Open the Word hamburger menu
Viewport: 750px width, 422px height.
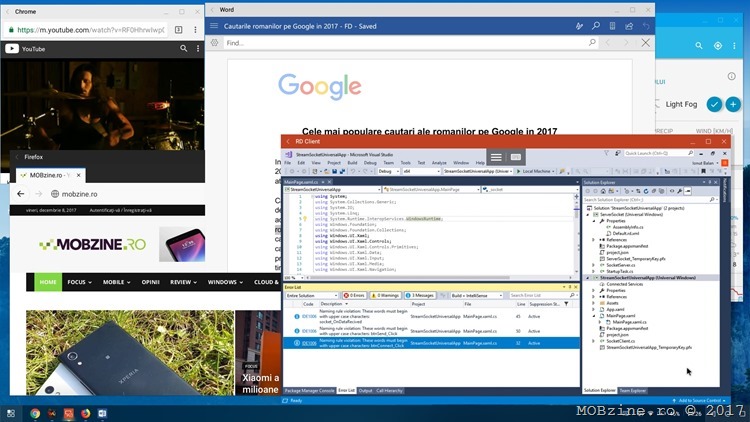pyautogui.click(x=214, y=26)
